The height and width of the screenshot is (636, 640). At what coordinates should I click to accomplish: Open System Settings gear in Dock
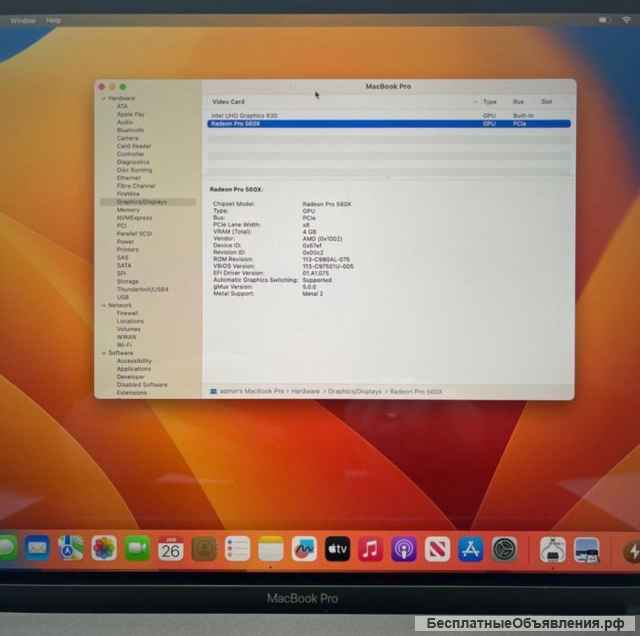point(504,549)
